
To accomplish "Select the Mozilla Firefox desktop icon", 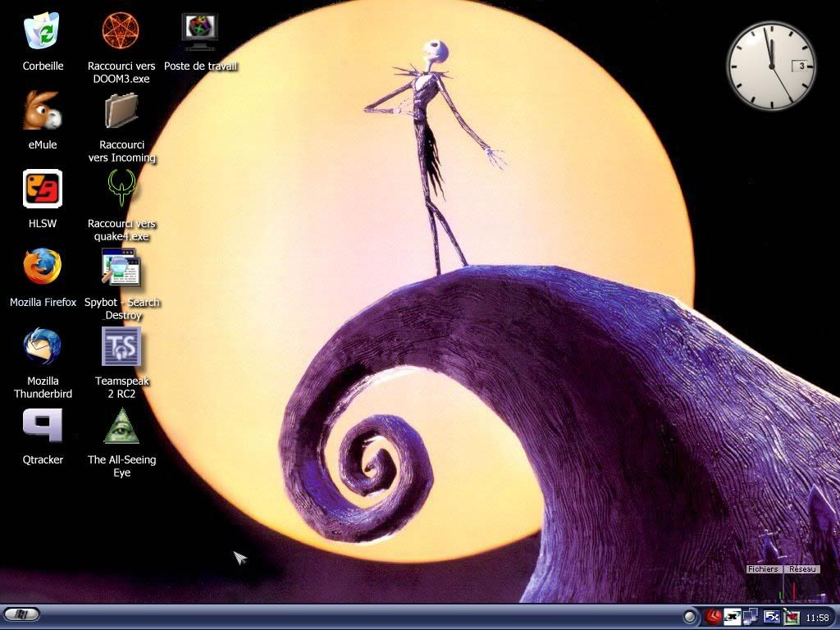I will [x=43, y=267].
